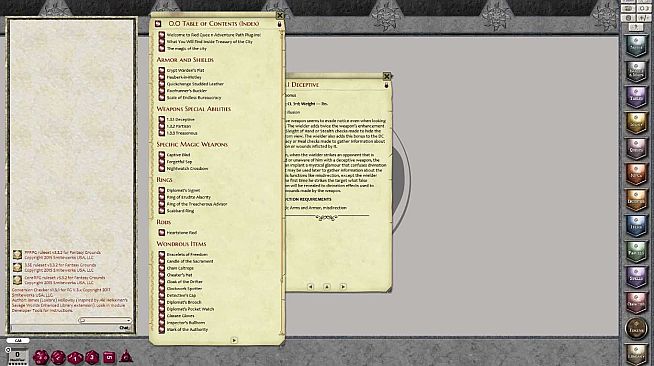
Task: Open the Library sidebar button
Action: pyautogui.click(x=636, y=354)
